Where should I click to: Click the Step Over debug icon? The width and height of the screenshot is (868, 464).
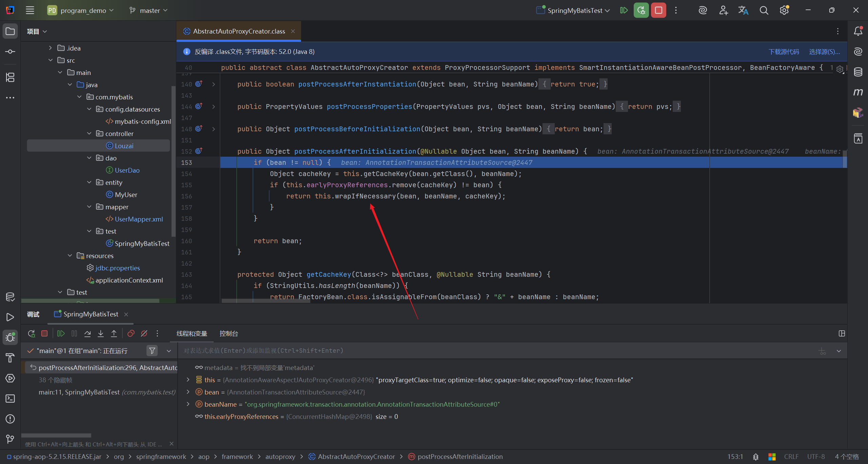click(87, 334)
